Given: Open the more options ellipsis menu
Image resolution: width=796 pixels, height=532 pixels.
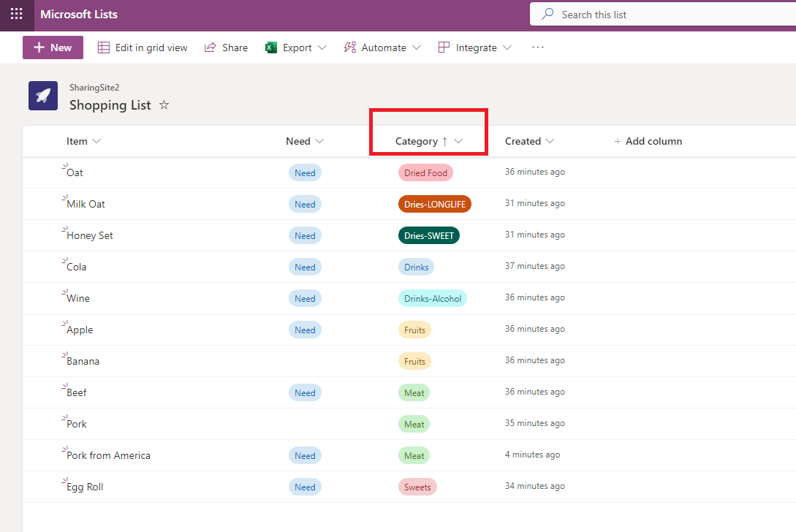Looking at the screenshot, I should [x=537, y=47].
